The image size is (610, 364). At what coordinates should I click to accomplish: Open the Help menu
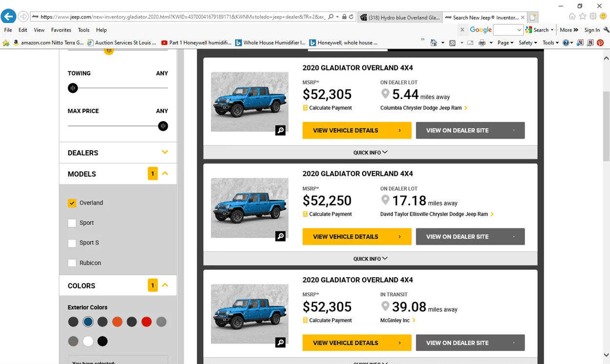101,30
